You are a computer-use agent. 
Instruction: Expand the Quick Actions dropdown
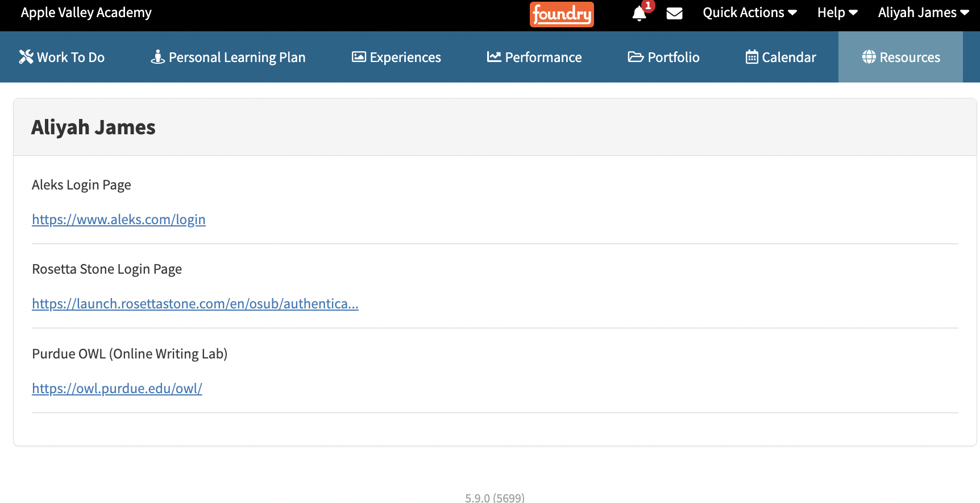(750, 13)
